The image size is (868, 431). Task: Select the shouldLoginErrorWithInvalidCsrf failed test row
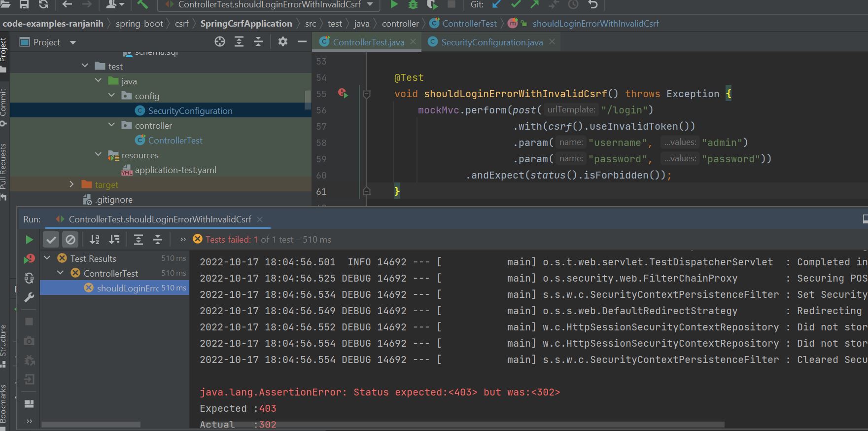pos(114,288)
